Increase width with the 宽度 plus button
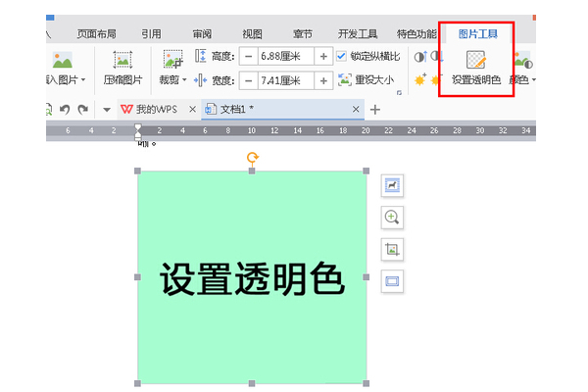The height and width of the screenshot is (392, 588). [x=323, y=80]
